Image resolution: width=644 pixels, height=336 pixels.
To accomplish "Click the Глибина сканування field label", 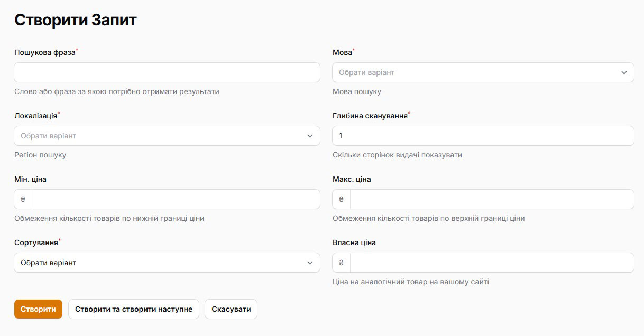I will (370, 116).
